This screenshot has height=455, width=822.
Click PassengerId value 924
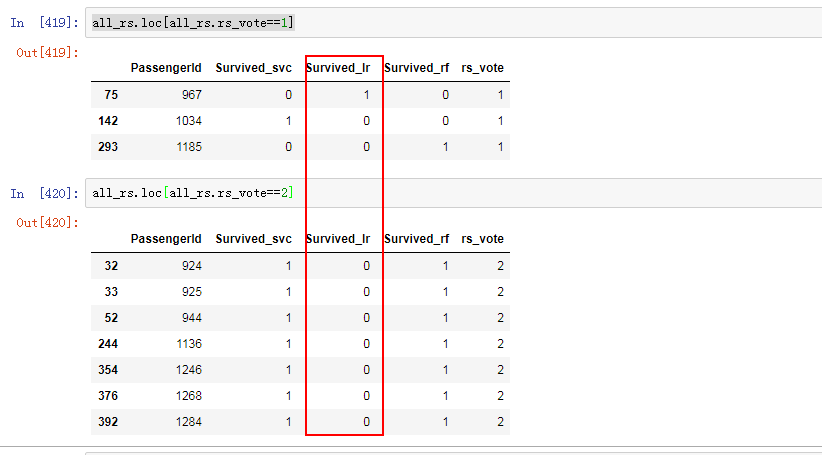point(192,266)
